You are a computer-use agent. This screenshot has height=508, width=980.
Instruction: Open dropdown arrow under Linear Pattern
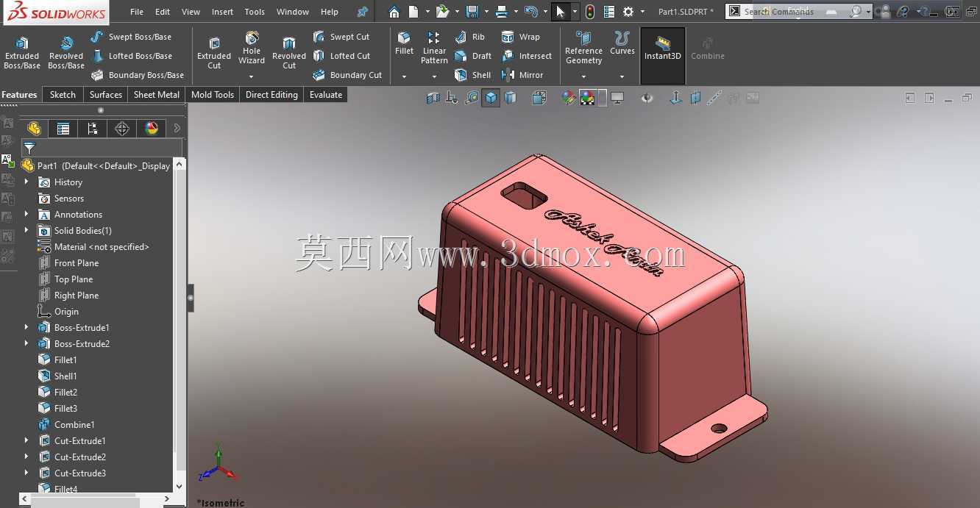[x=434, y=76]
